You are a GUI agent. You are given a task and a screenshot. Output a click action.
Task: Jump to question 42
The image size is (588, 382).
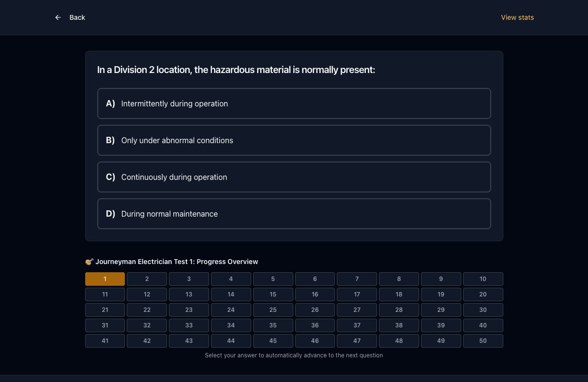click(147, 341)
